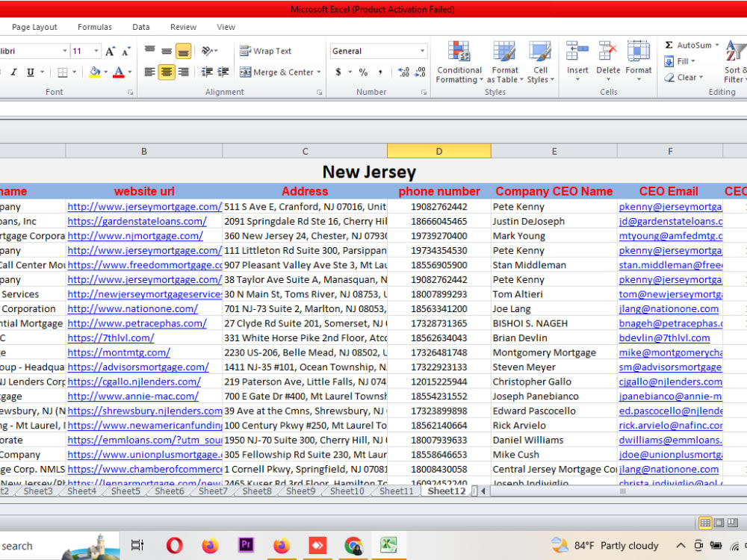The width and height of the screenshot is (747, 560).
Task: Open the https://7thlvl.com/ link
Action: point(111,338)
